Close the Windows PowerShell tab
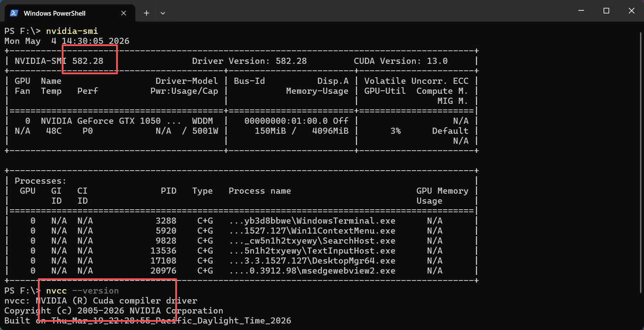 tap(124, 13)
